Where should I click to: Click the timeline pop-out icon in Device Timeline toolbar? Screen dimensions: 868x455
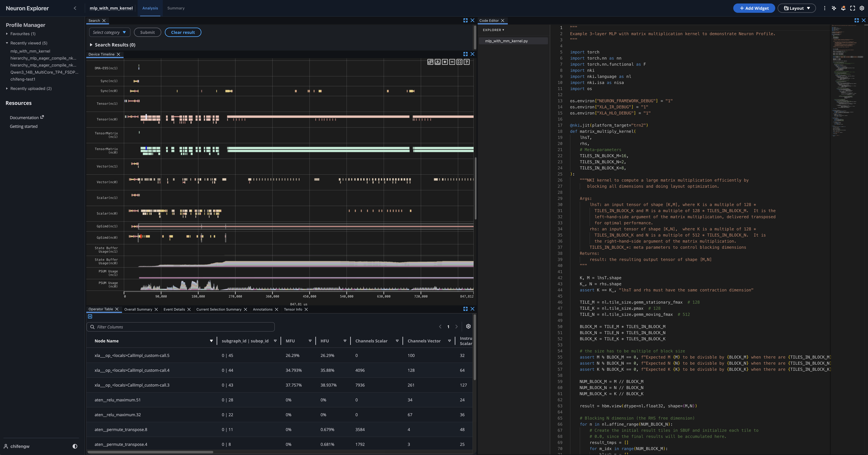[x=430, y=62]
